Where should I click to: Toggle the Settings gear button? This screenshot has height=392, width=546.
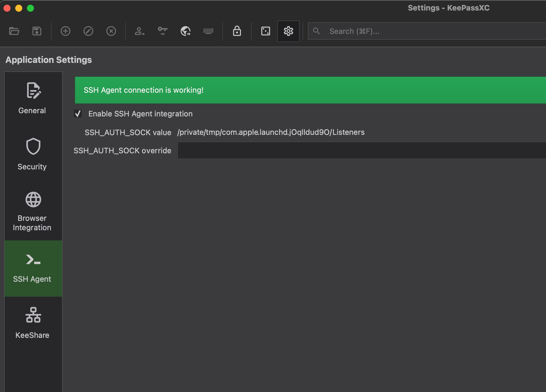pyautogui.click(x=289, y=31)
